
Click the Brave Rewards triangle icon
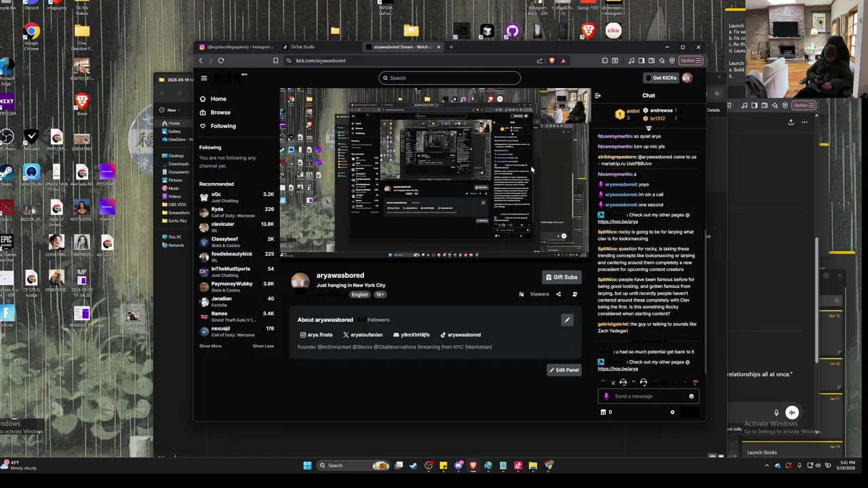coord(563,61)
